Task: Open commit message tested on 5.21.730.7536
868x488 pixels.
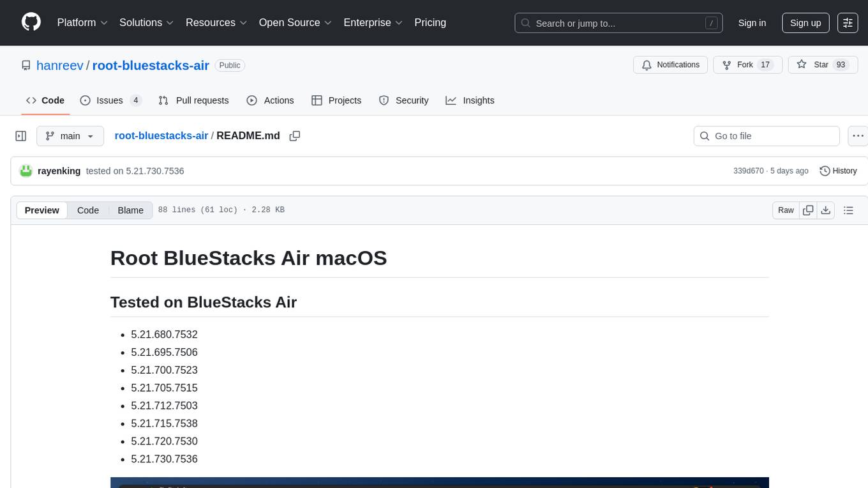Action: [x=135, y=171]
